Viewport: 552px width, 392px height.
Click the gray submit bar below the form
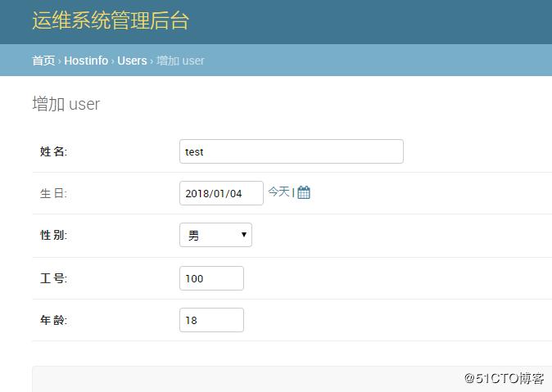pyautogui.click(x=246, y=379)
